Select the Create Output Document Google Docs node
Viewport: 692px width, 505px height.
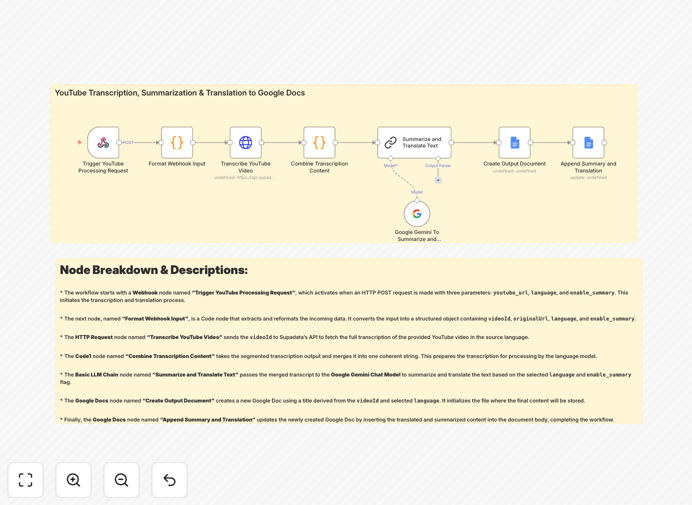(x=515, y=143)
